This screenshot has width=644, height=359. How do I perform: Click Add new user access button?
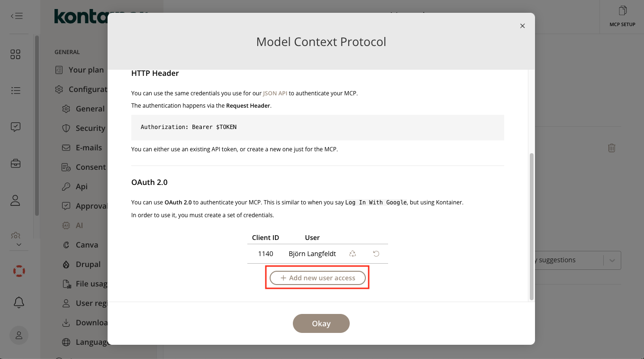pyautogui.click(x=317, y=278)
